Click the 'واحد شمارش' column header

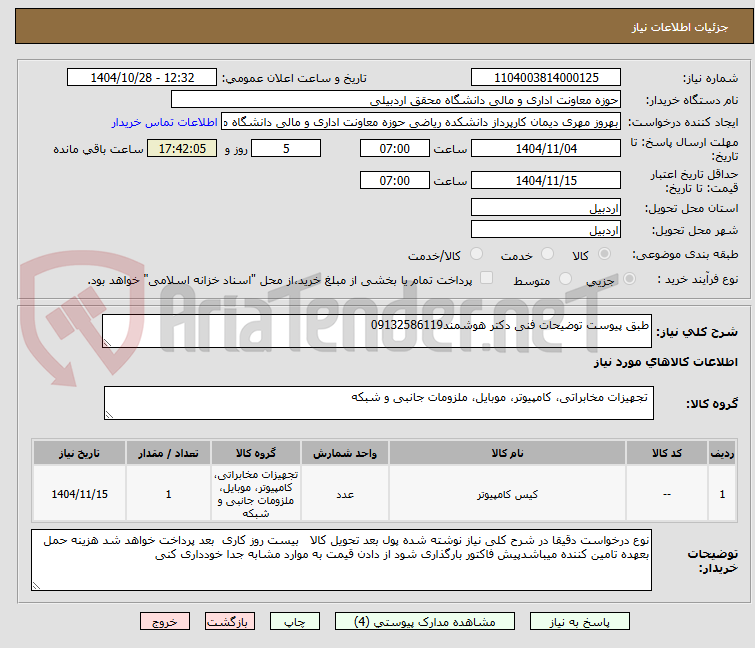pyautogui.click(x=345, y=453)
